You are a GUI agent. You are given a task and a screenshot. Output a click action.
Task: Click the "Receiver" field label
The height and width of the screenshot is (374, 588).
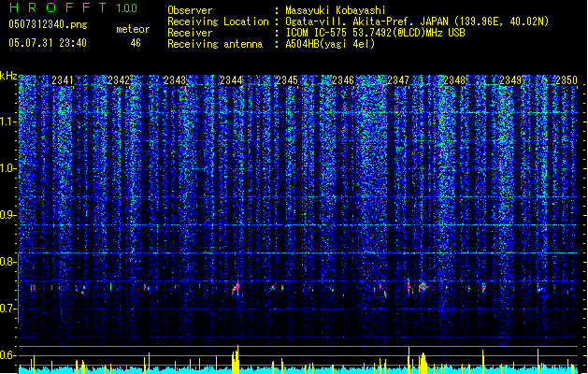[x=190, y=33]
